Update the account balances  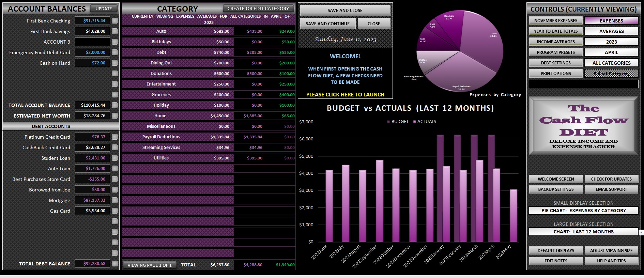coord(104,9)
